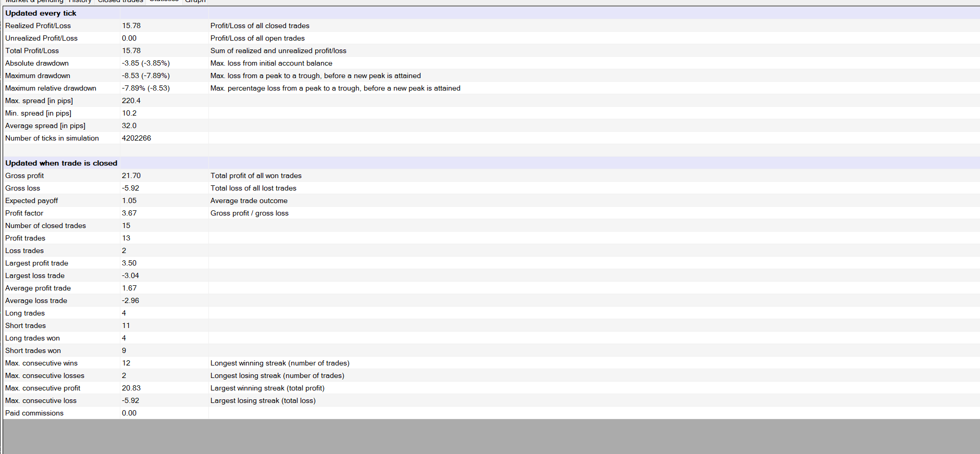980x454 pixels.
Task: Select the Min. spread value 10.2
Action: click(129, 113)
